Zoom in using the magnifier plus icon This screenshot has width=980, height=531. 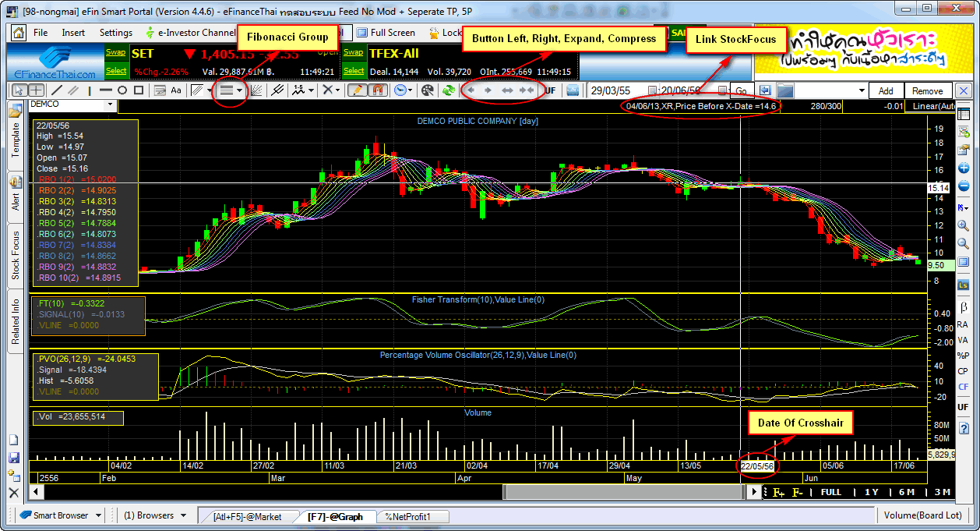point(963,225)
